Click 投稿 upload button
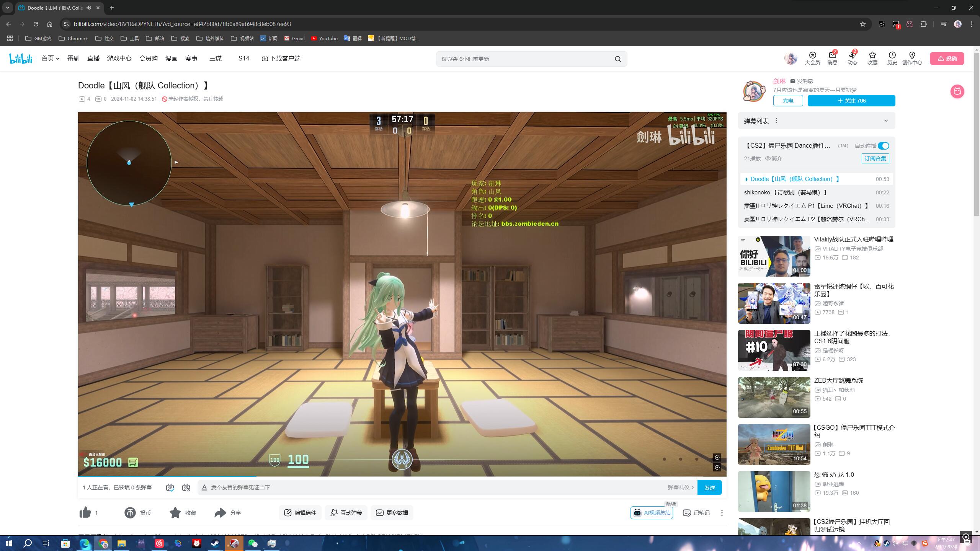Image resolution: width=980 pixels, height=551 pixels. (x=947, y=59)
